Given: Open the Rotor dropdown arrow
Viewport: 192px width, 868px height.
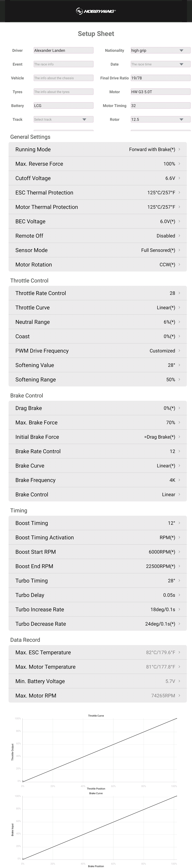Looking at the screenshot, I should (x=181, y=120).
